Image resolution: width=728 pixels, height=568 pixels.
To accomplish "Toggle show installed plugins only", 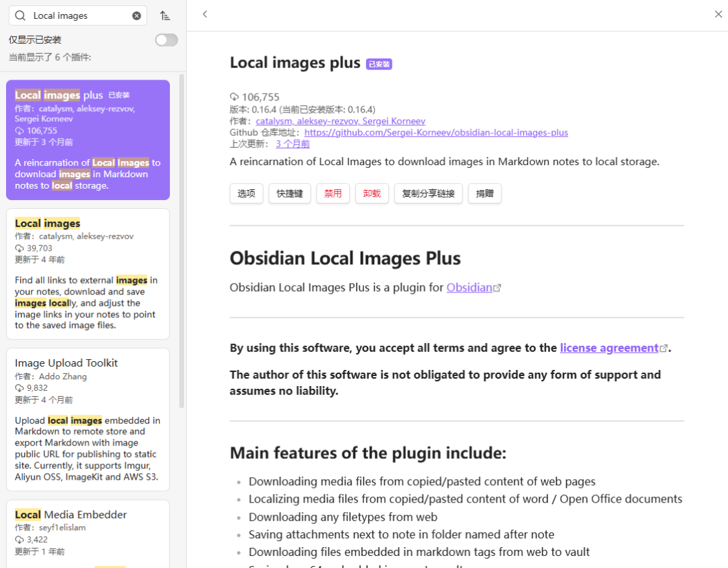I will click(x=166, y=40).
